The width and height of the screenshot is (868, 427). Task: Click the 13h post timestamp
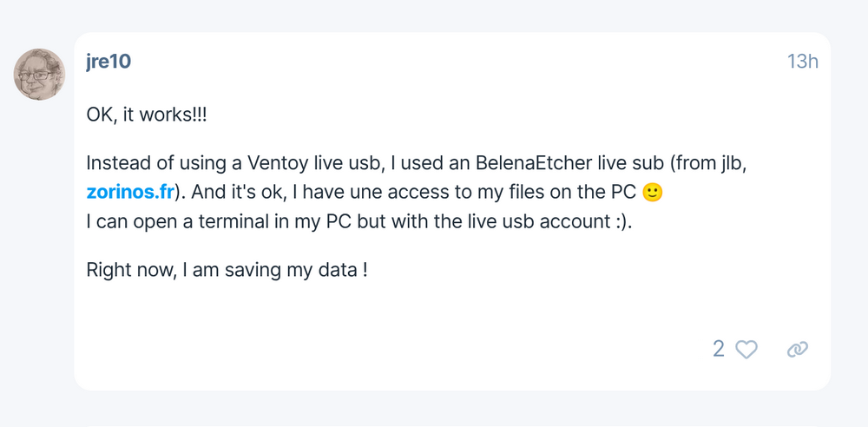pos(802,62)
